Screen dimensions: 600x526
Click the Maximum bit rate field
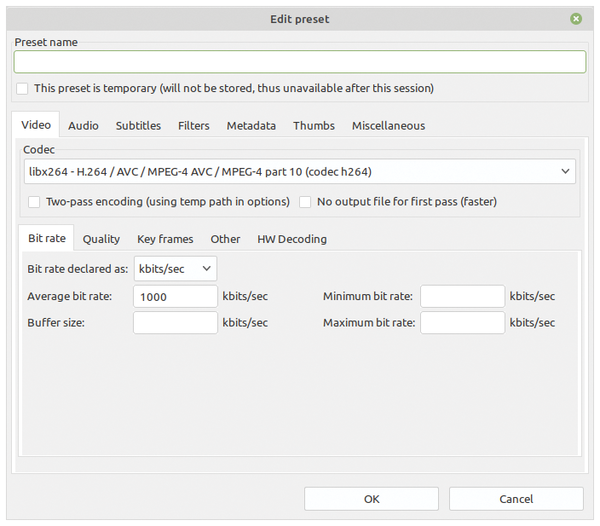click(462, 322)
